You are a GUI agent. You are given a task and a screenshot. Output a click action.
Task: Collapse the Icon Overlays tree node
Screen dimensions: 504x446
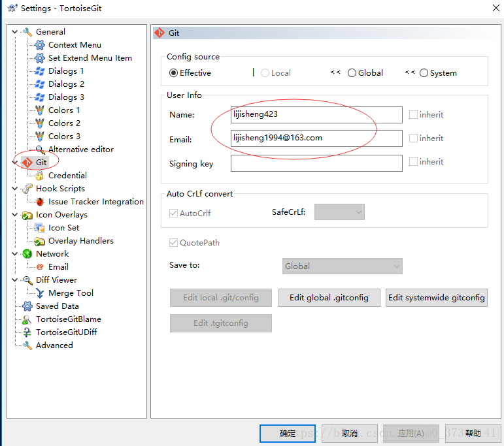coord(15,215)
